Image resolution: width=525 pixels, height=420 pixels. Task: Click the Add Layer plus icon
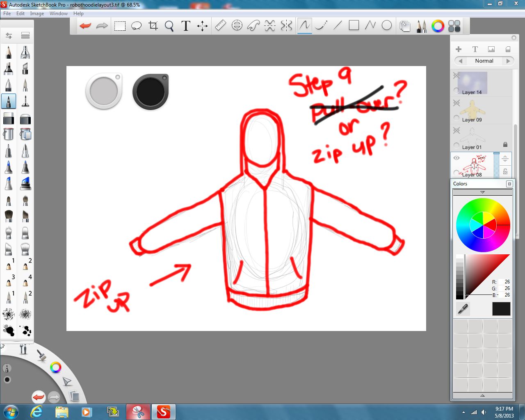click(459, 49)
